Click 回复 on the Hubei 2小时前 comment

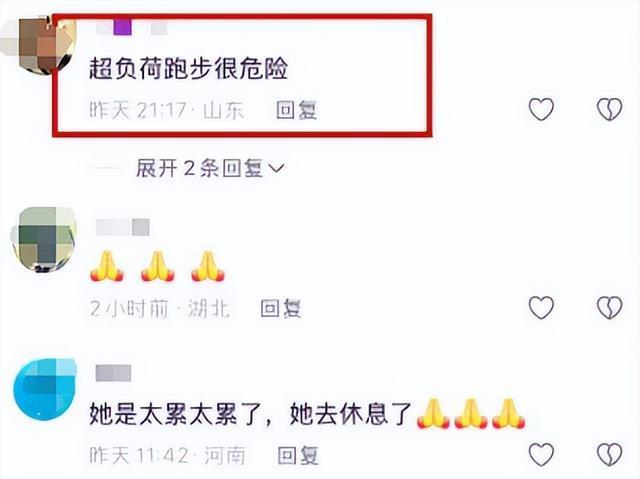click(x=281, y=308)
